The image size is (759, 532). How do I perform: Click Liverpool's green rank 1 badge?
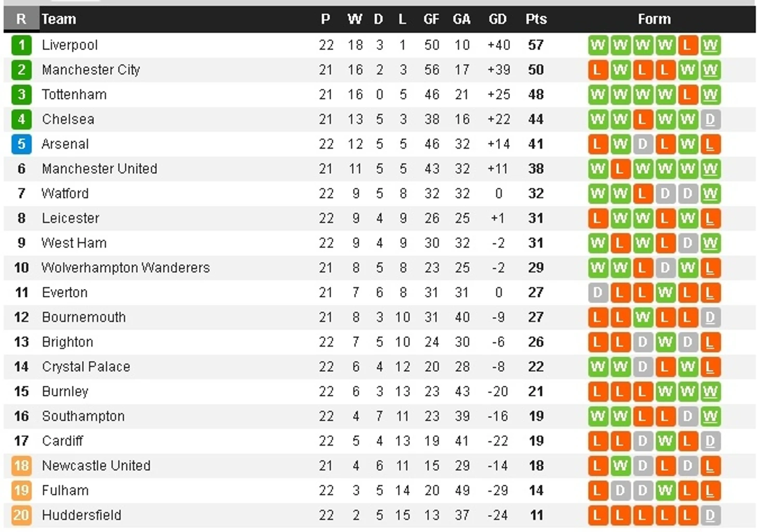[21, 45]
